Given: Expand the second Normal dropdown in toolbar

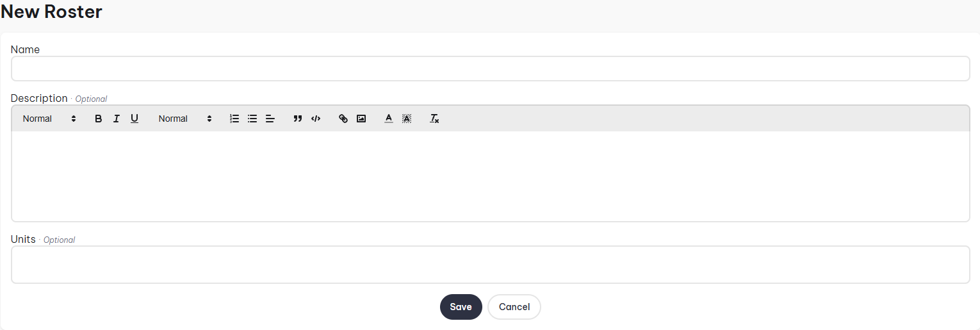Looking at the screenshot, I should tap(185, 119).
